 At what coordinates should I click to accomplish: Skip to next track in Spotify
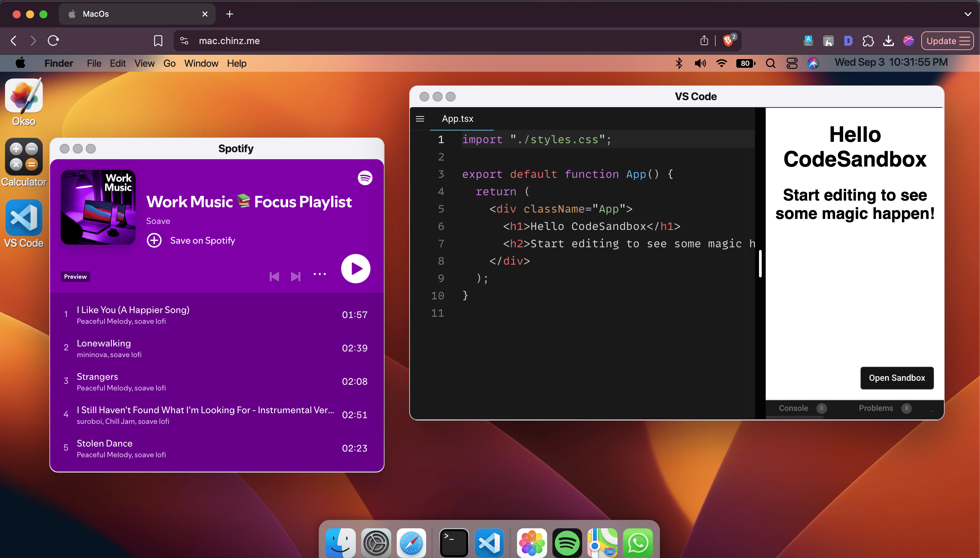[295, 276]
